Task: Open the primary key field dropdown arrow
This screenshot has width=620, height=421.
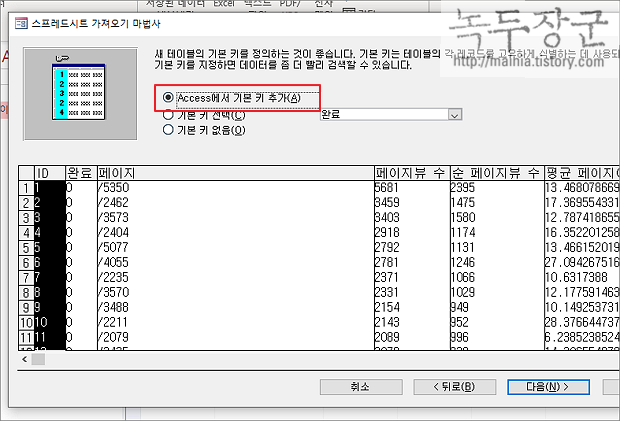Action: pos(455,115)
